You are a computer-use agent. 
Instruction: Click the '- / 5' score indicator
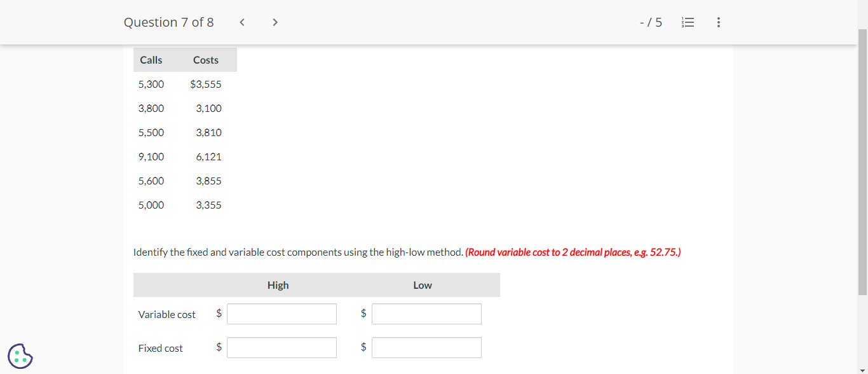pos(651,22)
